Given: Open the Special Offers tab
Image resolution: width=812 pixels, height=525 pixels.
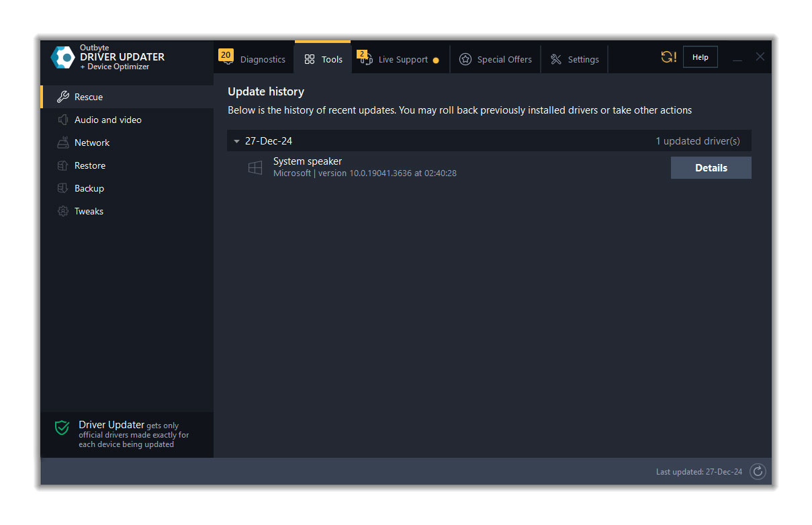Looking at the screenshot, I should pos(495,59).
